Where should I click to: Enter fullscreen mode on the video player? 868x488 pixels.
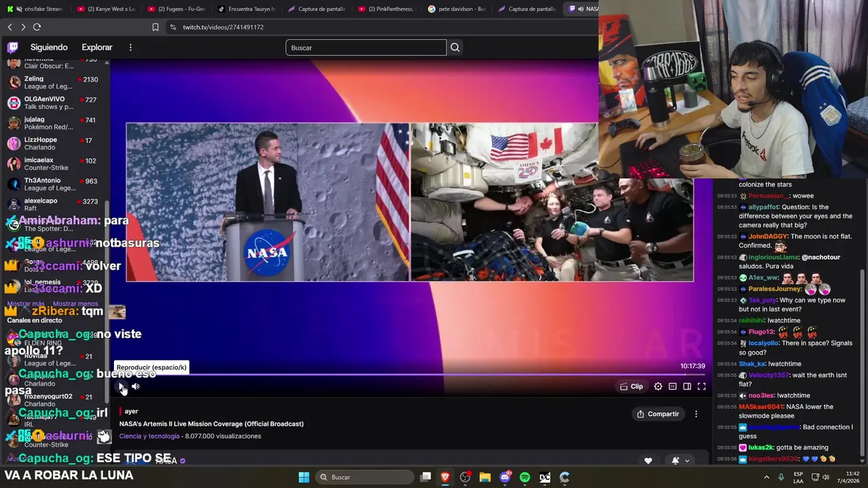[702, 386]
